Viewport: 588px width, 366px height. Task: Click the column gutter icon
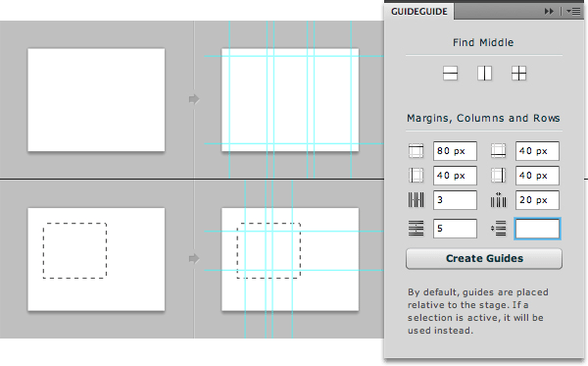(x=499, y=200)
